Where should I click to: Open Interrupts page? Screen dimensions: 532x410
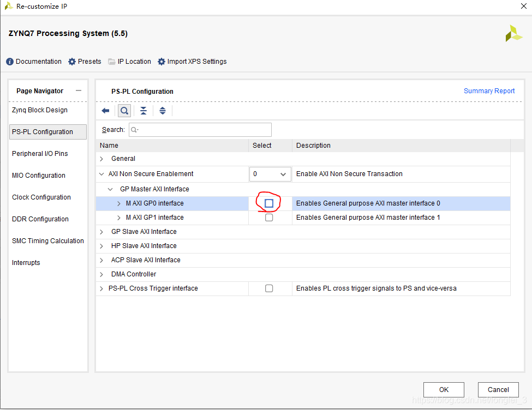click(26, 262)
